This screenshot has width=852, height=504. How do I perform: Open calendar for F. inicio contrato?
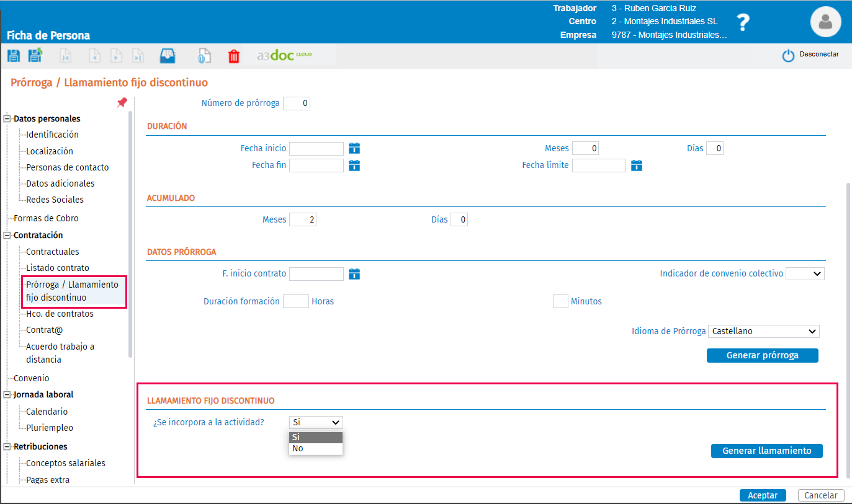[354, 274]
